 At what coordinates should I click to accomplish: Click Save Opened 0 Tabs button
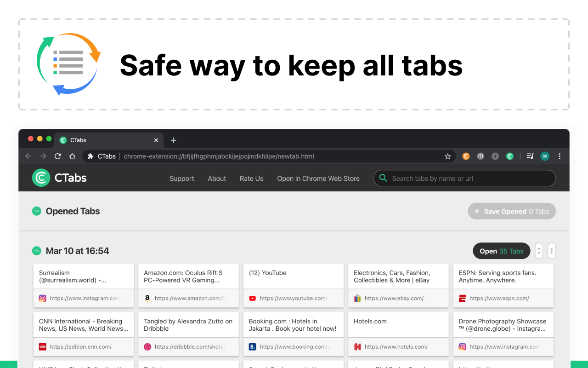(512, 211)
